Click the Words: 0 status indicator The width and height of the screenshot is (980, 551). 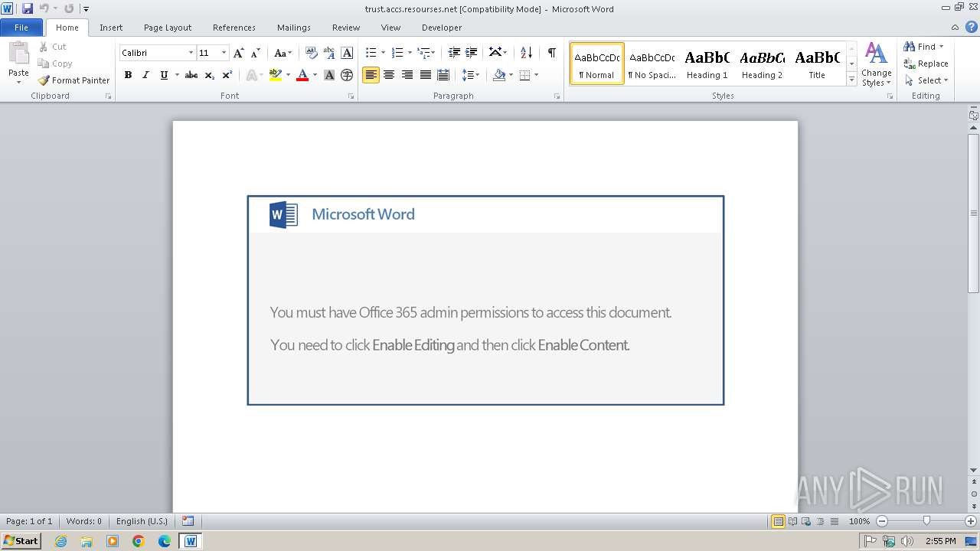point(83,521)
